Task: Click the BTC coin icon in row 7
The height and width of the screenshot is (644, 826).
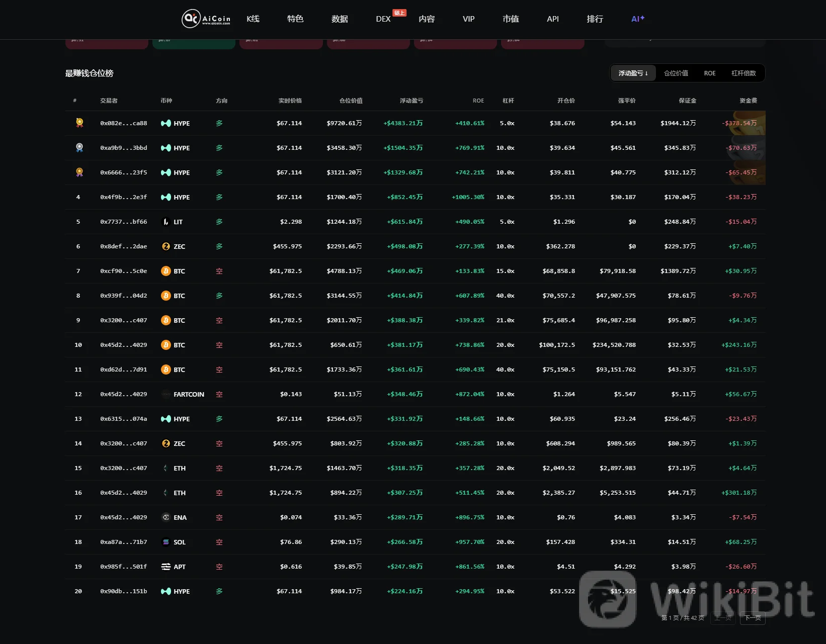Action: pos(166,271)
